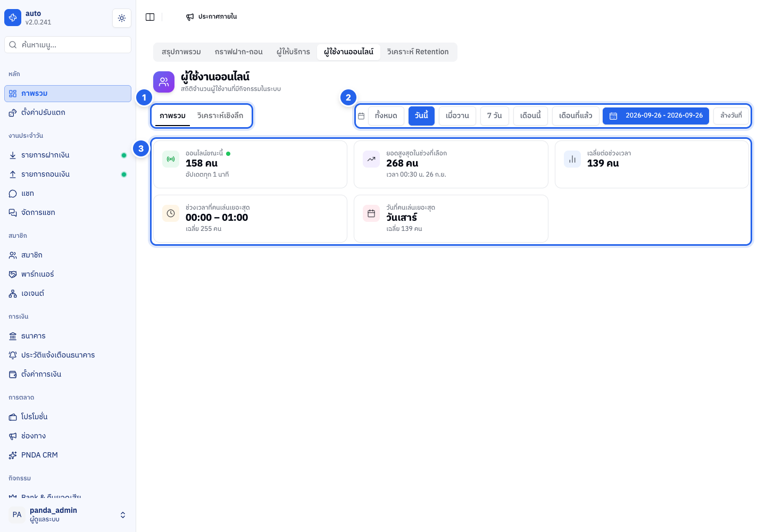Screen dimensions: 766x532
Task: Click the 00:00 – 01:00 peak hour text
Action: pos(217,218)
